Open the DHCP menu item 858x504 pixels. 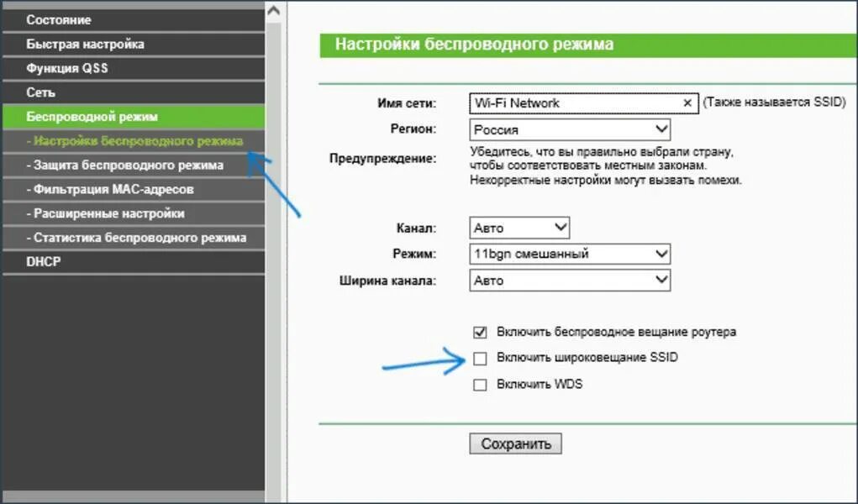(134, 261)
